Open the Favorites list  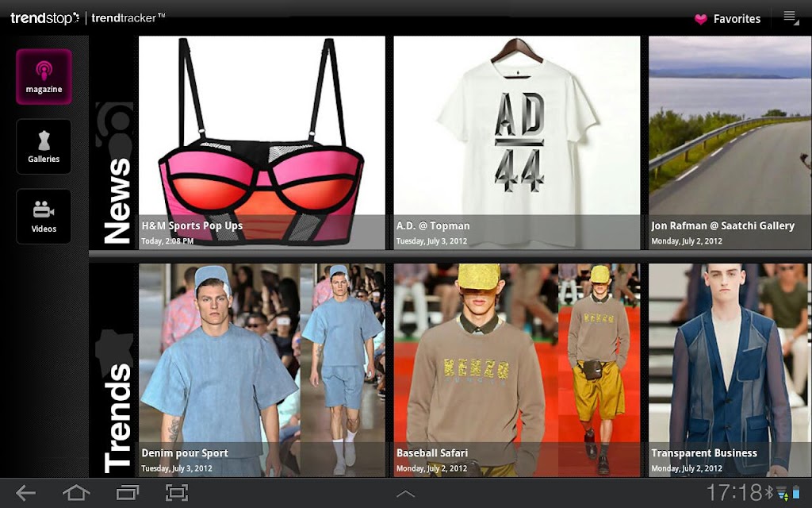pos(737,19)
